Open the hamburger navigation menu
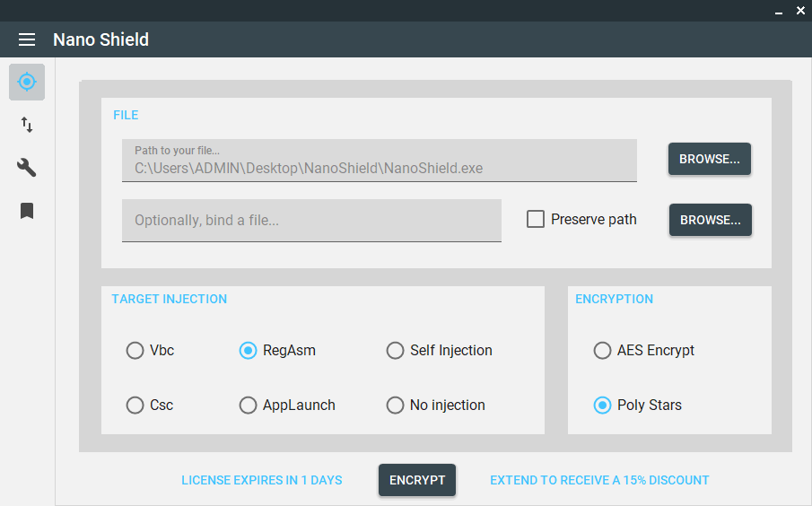The image size is (812, 506). click(27, 39)
